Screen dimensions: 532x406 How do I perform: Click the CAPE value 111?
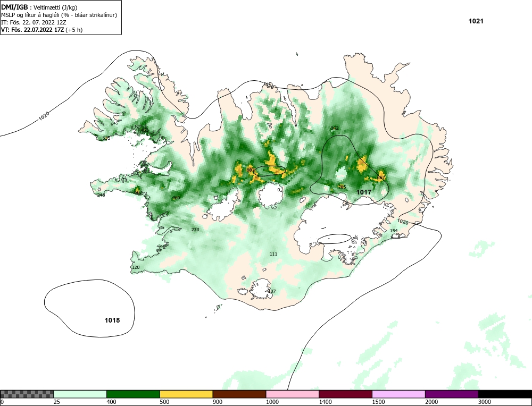pos(273,254)
